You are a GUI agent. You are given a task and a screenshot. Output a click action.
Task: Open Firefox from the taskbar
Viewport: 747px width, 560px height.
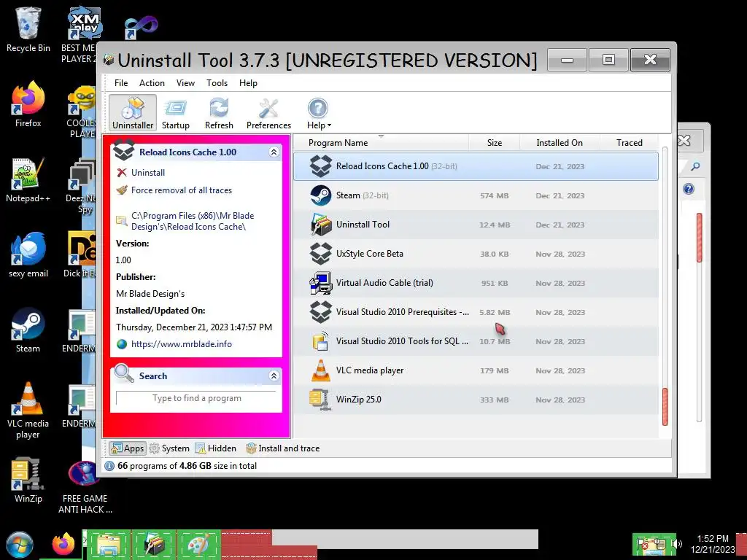tap(64, 544)
